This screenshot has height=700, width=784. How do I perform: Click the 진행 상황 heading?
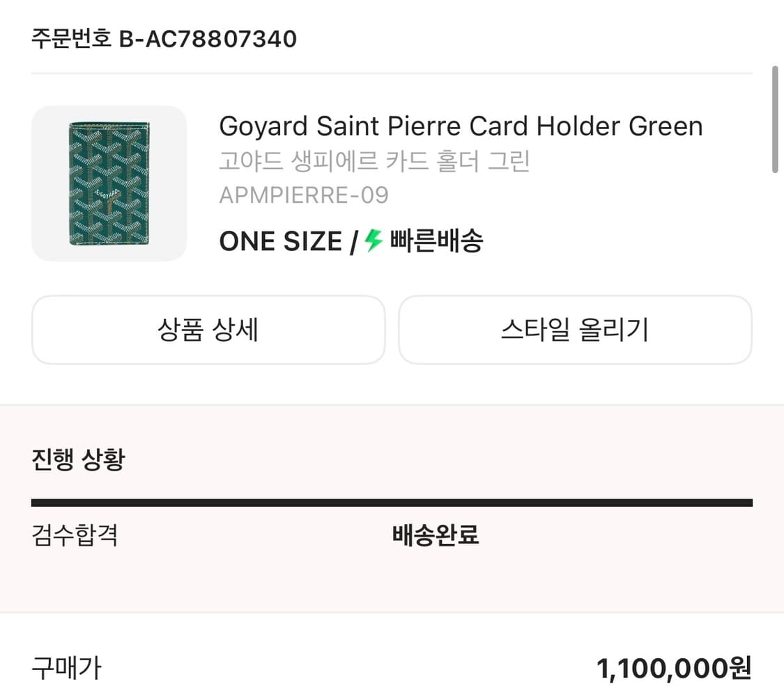78,459
